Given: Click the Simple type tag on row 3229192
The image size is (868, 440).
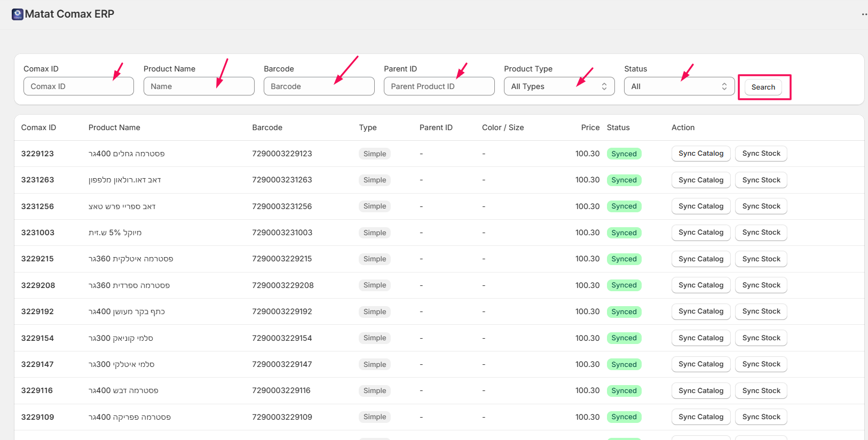Looking at the screenshot, I should (374, 312).
